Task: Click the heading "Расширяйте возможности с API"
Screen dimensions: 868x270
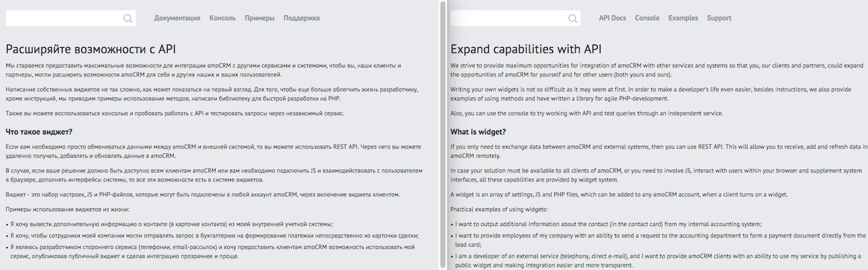Action: 90,49
